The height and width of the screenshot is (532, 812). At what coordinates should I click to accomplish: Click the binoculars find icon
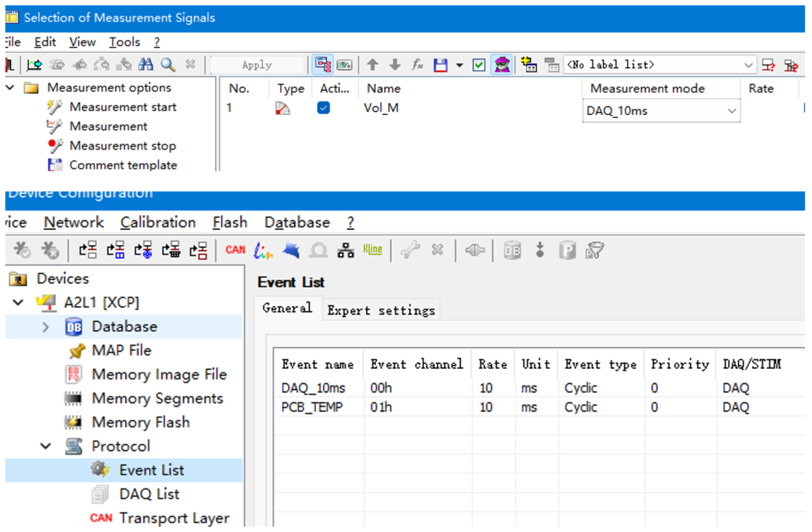(x=146, y=65)
